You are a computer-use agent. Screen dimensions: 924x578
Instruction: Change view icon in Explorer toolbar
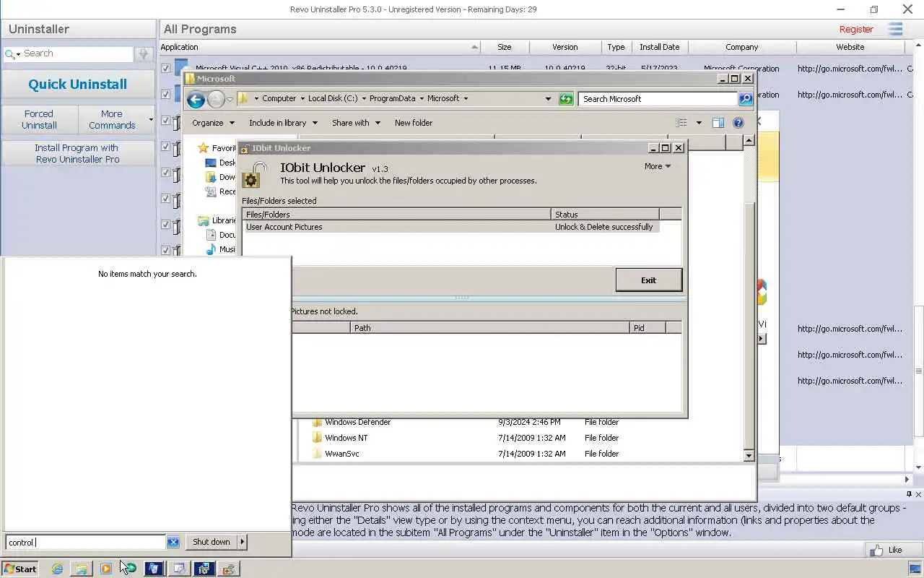[681, 123]
